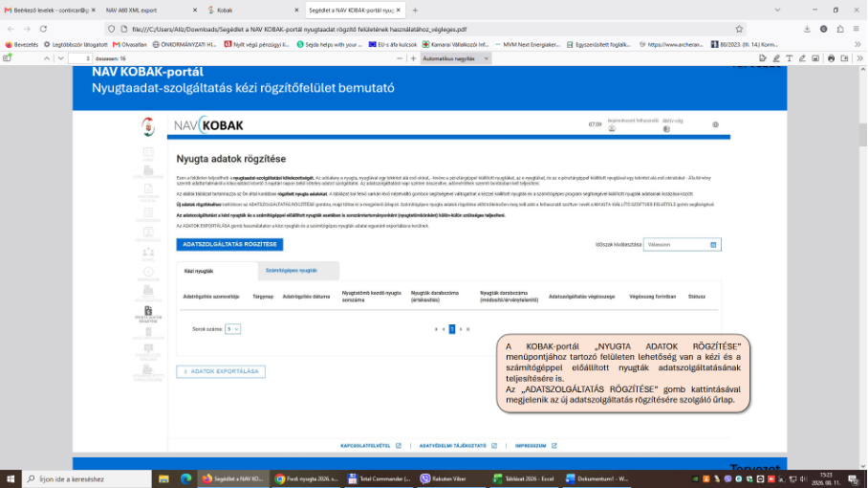Open the Windows notification center
This screenshot has height=488, width=868.
(854, 478)
